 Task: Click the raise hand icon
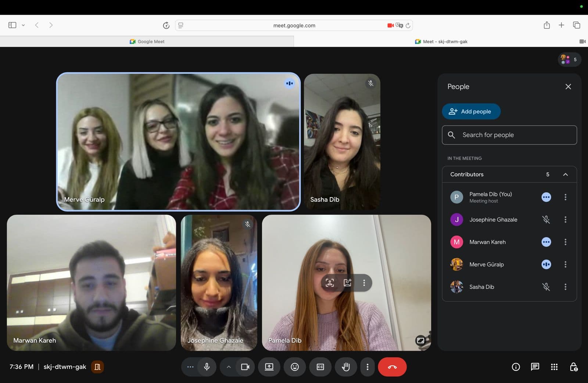click(x=345, y=367)
